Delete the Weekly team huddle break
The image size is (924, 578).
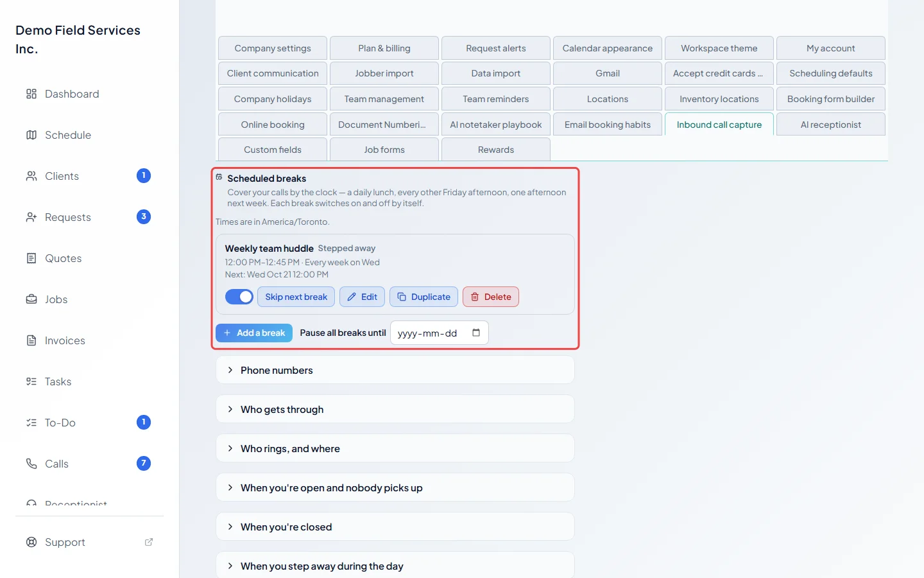491,297
